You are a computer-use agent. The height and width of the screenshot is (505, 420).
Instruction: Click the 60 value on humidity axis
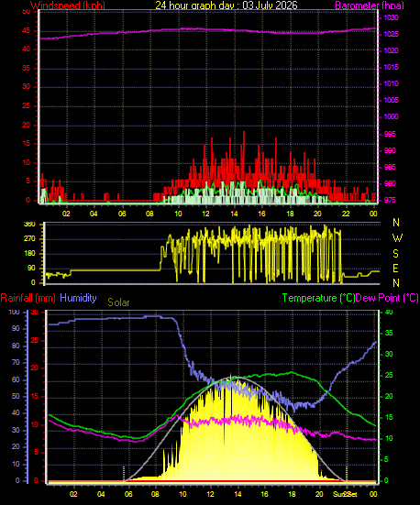point(16,380)
